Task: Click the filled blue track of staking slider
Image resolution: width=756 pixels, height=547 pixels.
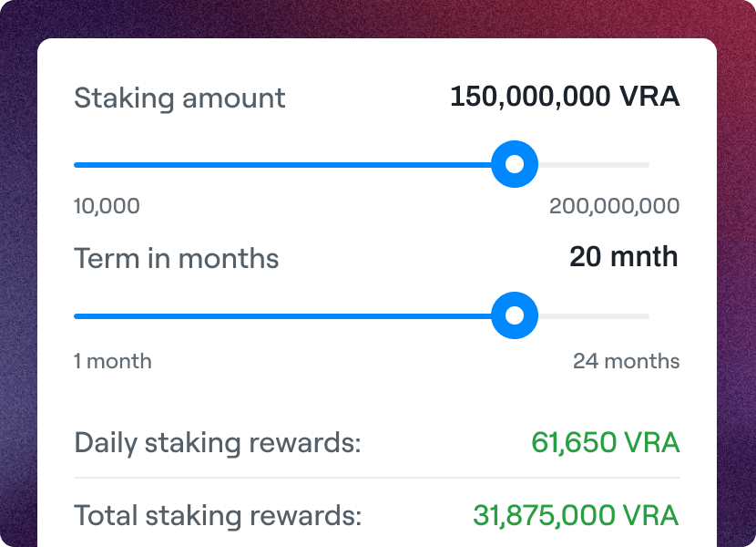Action: coord(273,165)
